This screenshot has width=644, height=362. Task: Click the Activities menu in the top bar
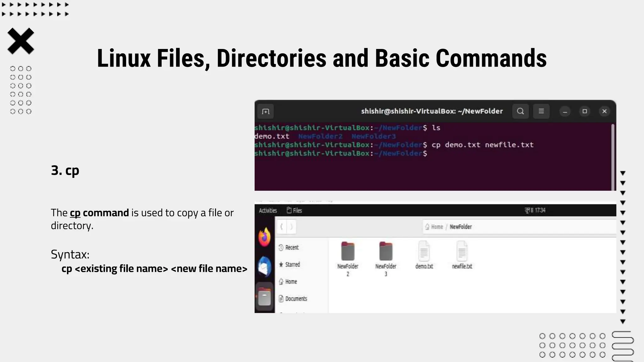point(268,211)
